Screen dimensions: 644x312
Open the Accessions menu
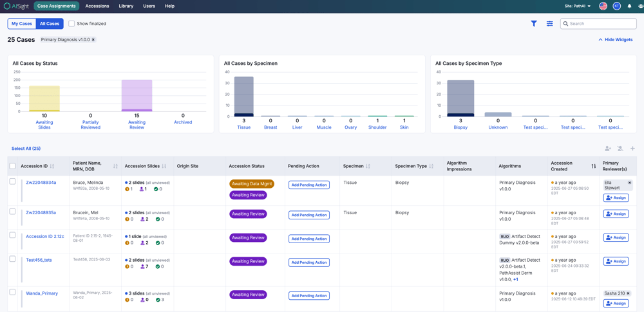tap(97, 6)
